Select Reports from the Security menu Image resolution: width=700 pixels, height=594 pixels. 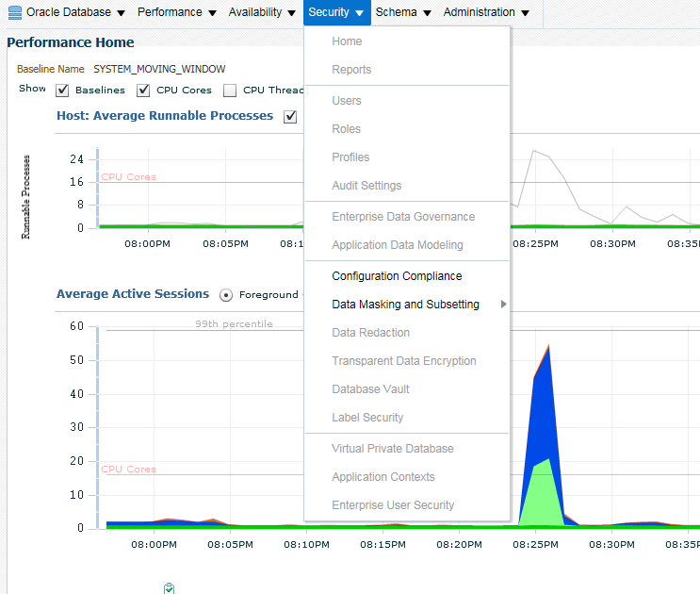click(351, 70)
